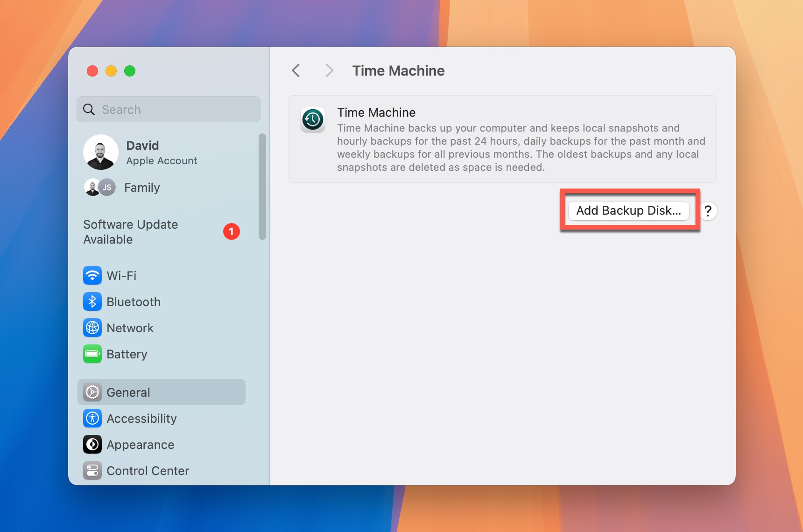Image resolution: width=803 pixels, height=532 pixels.
Task: Click the red Software Update badge
Action: 232,231
